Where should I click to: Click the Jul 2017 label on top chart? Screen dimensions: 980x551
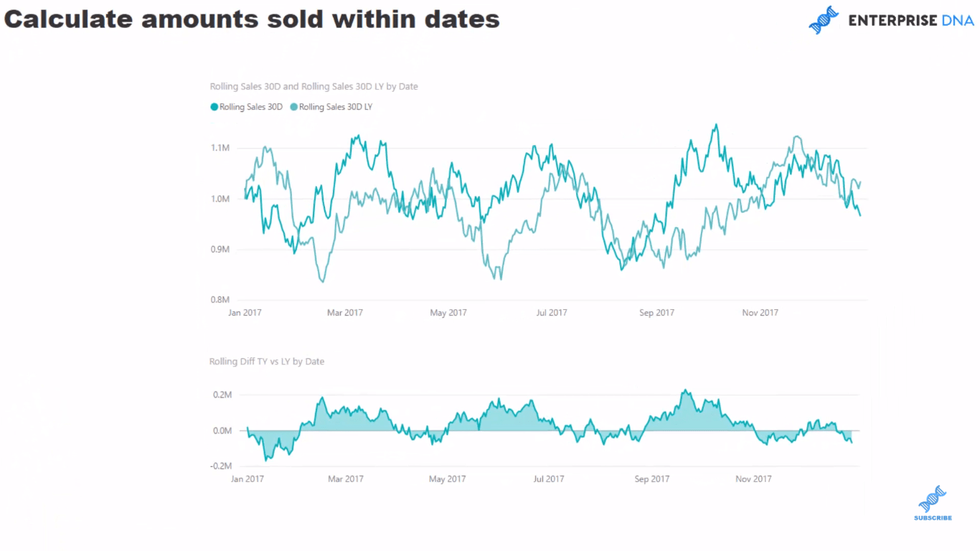pos(552,313)
